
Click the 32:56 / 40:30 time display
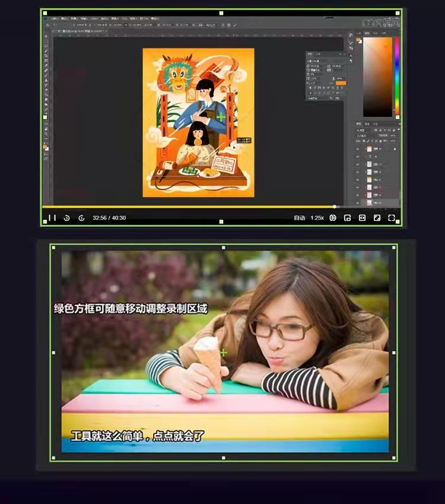(x=109, y=218)
